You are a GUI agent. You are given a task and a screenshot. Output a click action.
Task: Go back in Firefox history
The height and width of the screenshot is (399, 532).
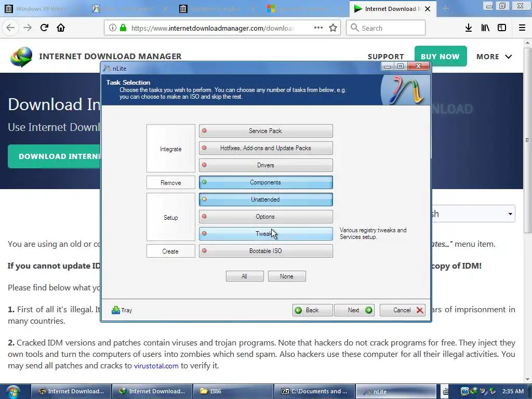[10, 28]
